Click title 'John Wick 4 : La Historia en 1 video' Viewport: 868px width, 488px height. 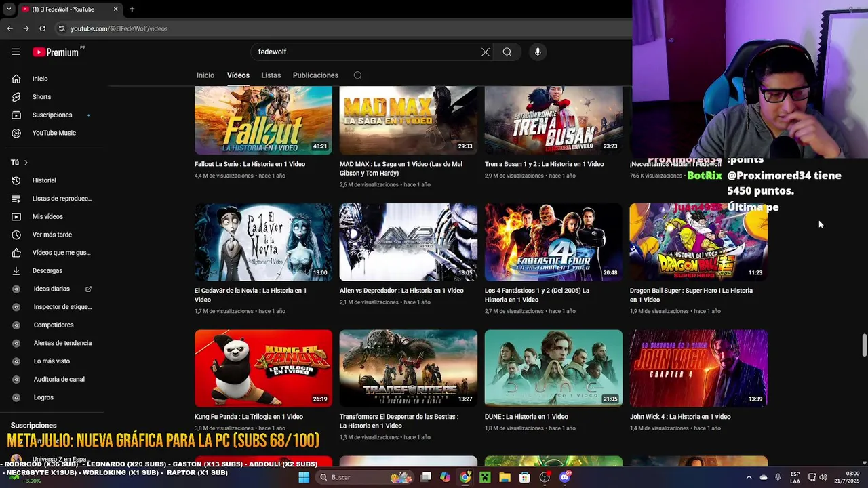coord(680,417)
